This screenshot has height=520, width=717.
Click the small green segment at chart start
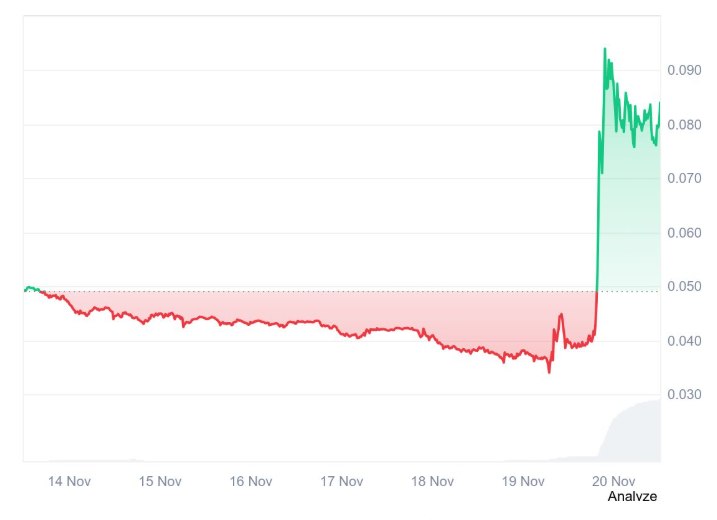(x=31, y=288)
